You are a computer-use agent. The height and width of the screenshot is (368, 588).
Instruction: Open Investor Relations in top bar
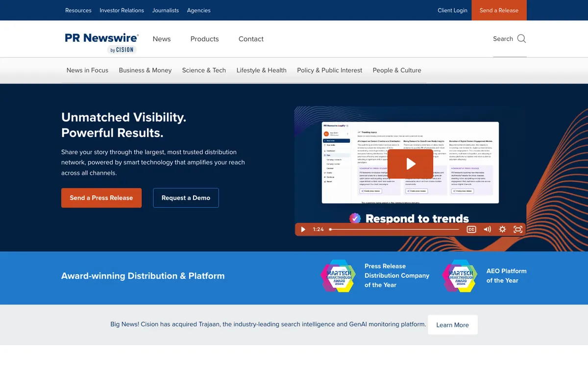122,10
